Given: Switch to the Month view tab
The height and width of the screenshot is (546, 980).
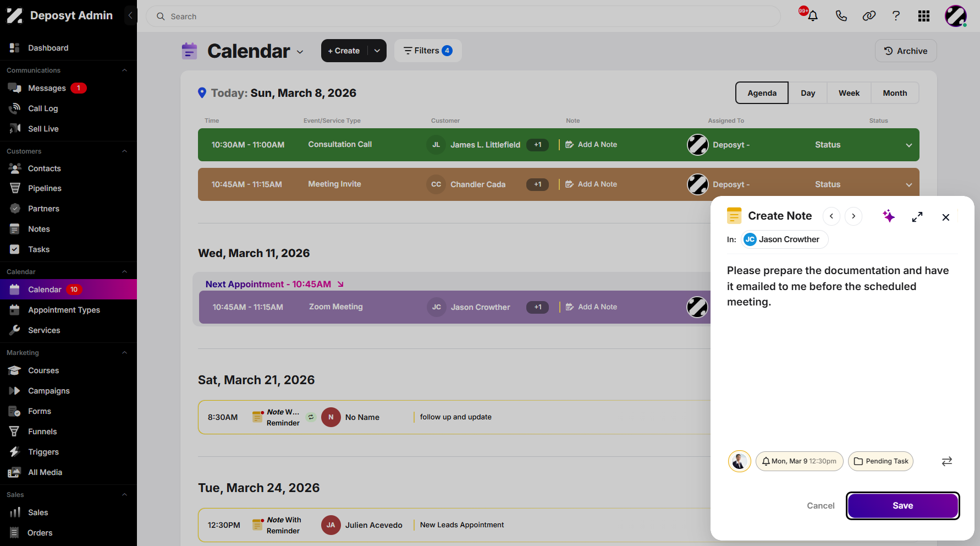Looking at the screenshot, I should click(895, 93).
